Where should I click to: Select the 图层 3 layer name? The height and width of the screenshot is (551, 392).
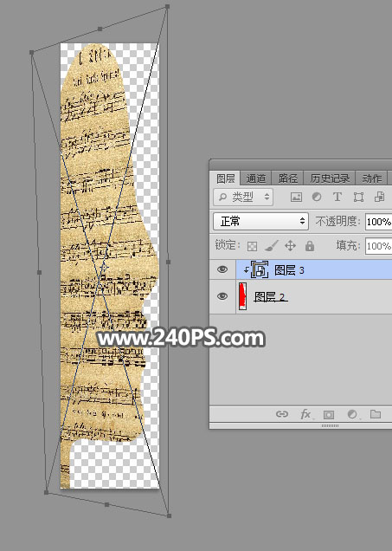tap(289, 270)
